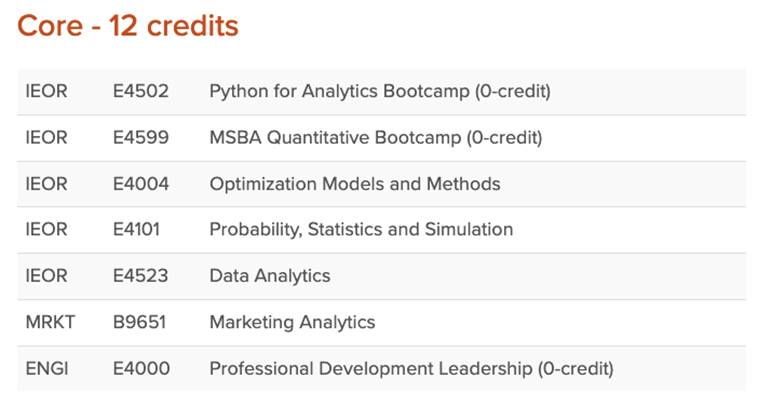
Task: Click IEOR code beside Optimization Models row
Action: [46, 184]
